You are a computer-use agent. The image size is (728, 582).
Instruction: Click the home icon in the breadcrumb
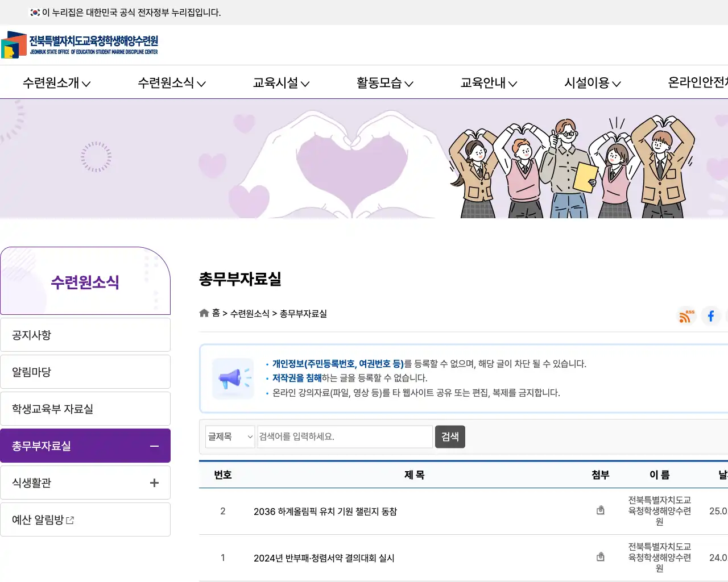[x=204, y=313]
